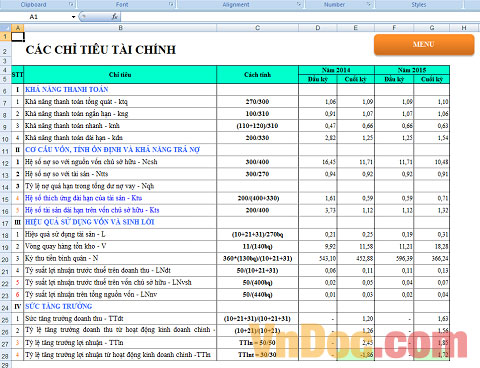Open the Alignment group dialog launcher

click(x=299, y=4)
